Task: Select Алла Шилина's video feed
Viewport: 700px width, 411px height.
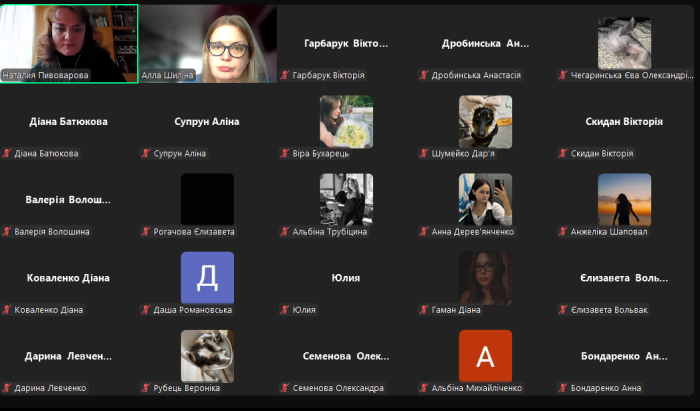Action: (x=208, y=38)
